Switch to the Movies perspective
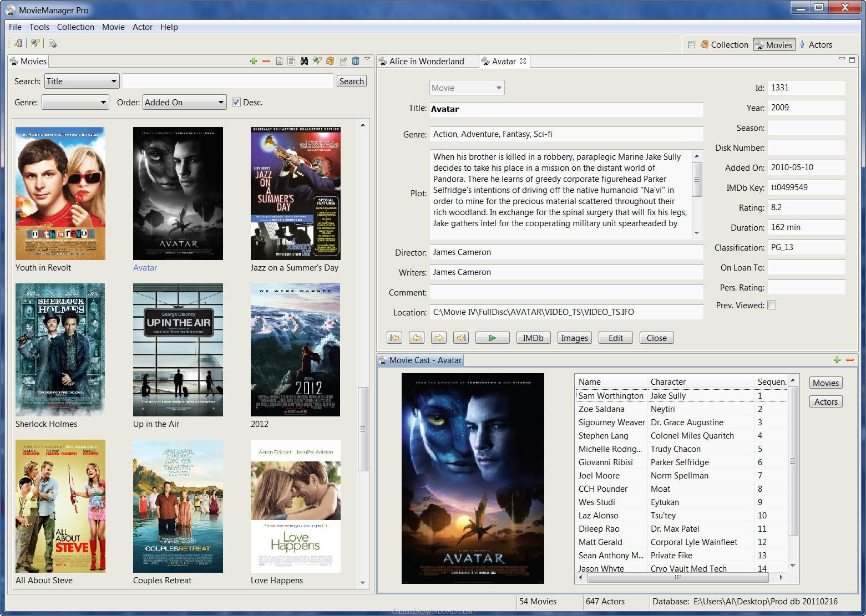The image size is (866, 616). point(774,45)
